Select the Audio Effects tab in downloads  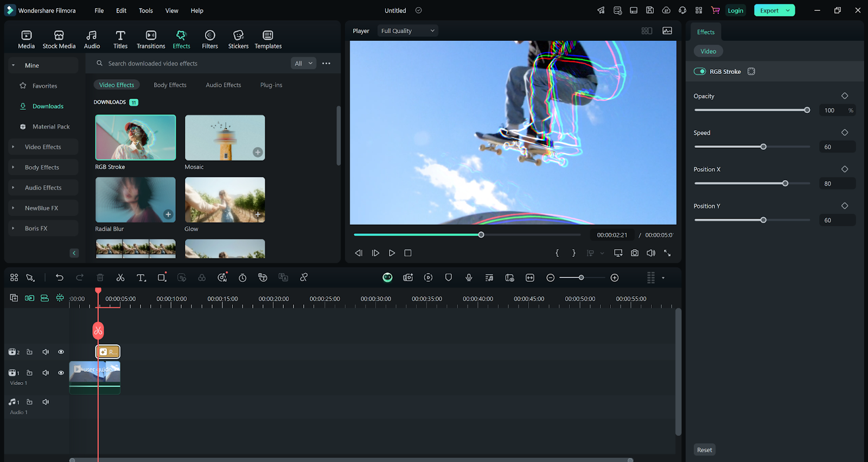(x=224, y=85)
